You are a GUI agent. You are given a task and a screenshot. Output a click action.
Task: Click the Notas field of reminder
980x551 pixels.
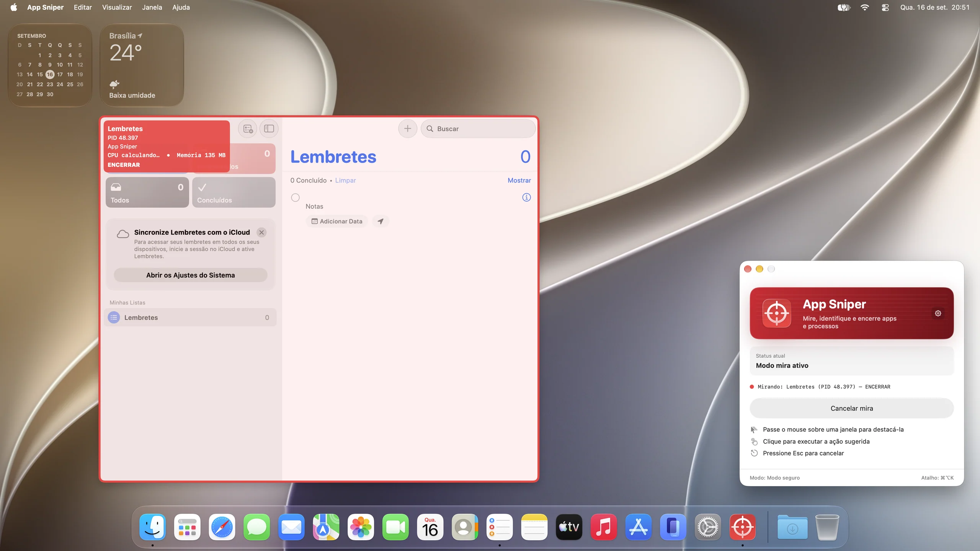pos(314,207)
